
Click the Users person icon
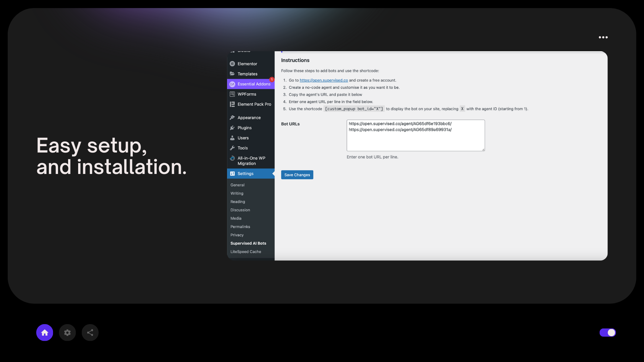[x=232, y=138]
